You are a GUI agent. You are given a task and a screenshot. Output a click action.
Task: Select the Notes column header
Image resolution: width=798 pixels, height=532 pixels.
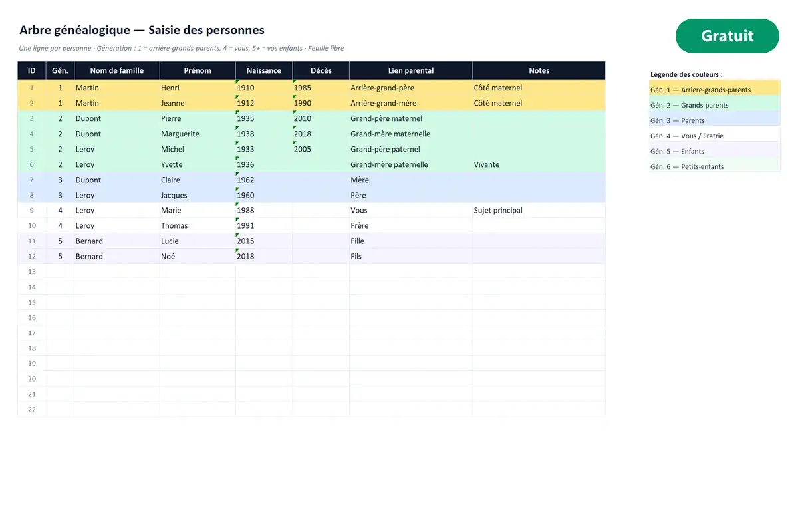(x=539, y=70)
